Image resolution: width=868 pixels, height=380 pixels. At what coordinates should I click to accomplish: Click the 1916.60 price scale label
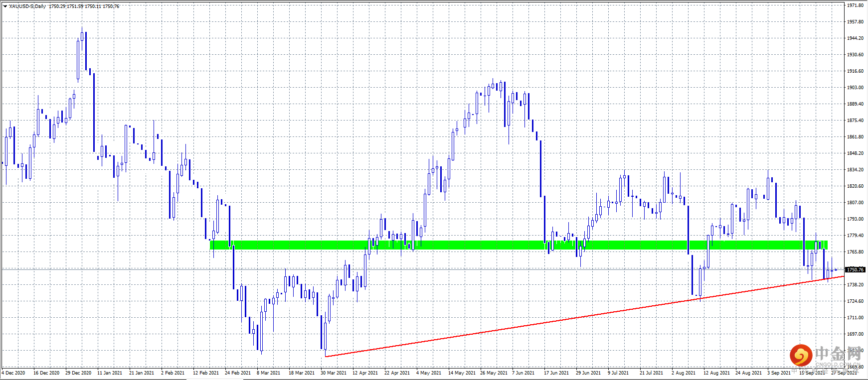click(855, 71)
